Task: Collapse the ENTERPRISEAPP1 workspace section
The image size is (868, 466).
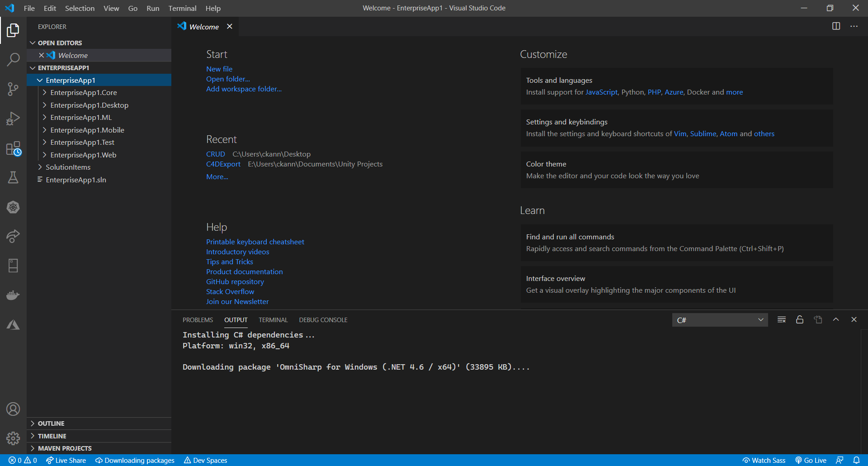Action: point(33,68)
